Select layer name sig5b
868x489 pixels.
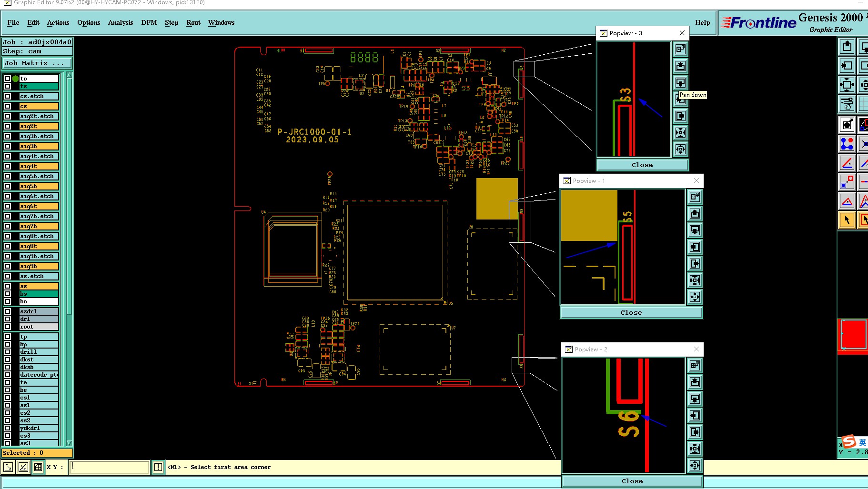point(39,186)
